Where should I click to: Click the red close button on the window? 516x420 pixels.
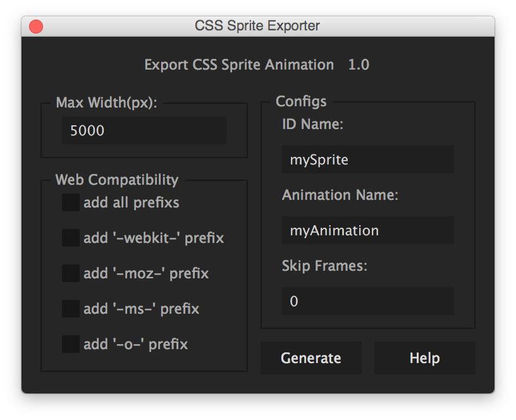tap(36, 26)
